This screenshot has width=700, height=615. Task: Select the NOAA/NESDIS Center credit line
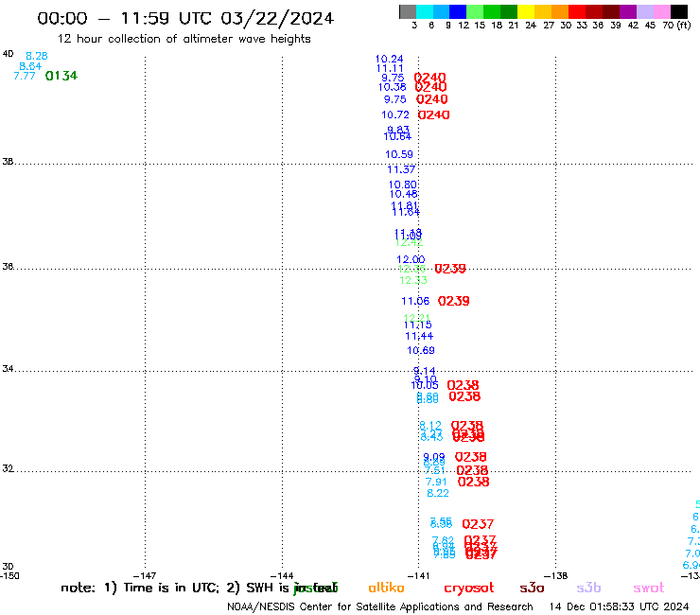380,607
